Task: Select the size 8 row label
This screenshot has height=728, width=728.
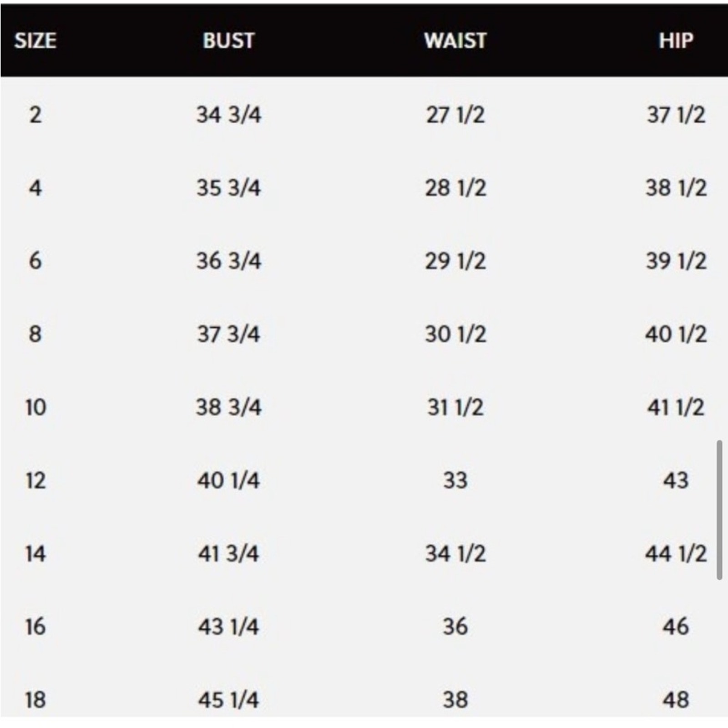Action: (x=35, y=334)
